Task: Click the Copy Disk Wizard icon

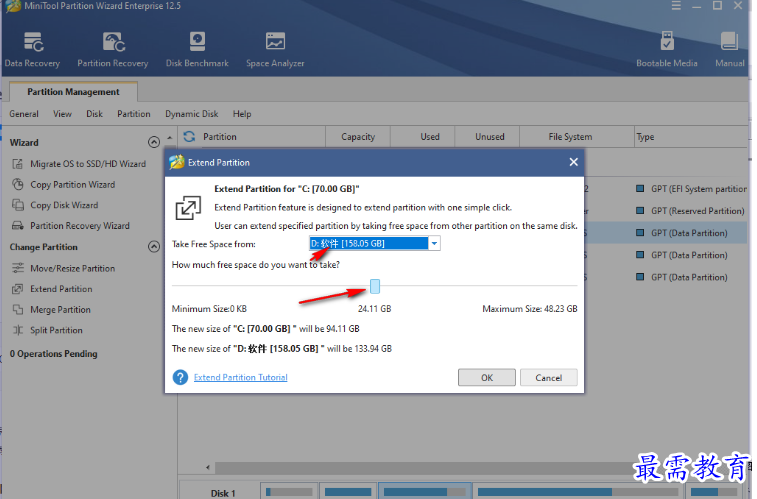Action: [x=17, y=205]
